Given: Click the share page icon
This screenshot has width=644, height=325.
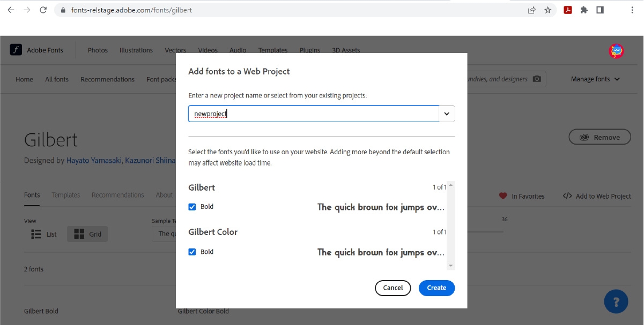Looking at the screenshot, I should tap(531, 10).
